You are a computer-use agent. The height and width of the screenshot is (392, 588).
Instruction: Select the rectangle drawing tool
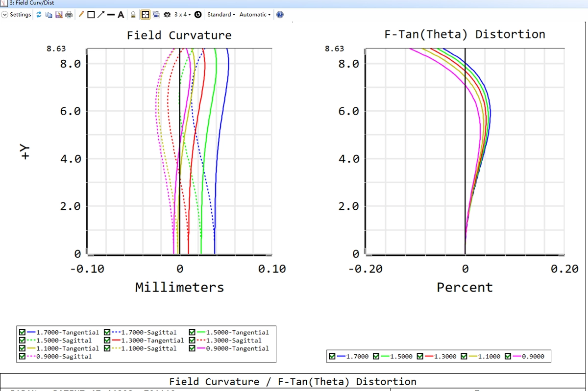pyautogui.click(x=91, y=15)
